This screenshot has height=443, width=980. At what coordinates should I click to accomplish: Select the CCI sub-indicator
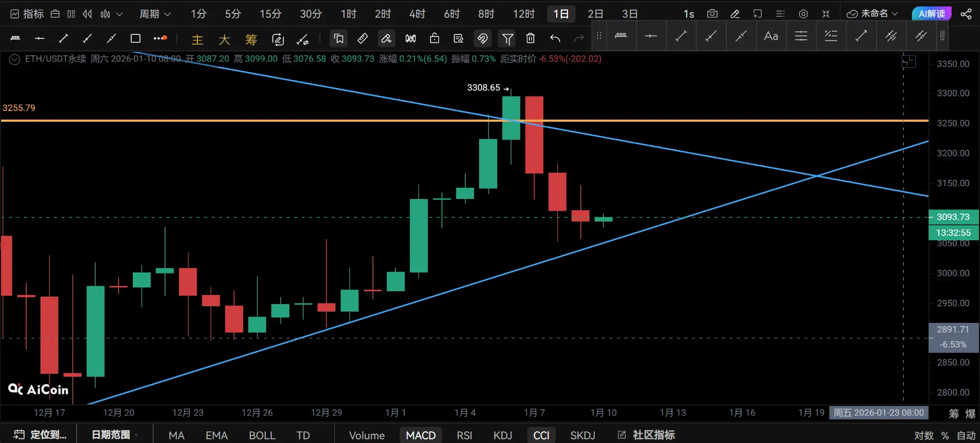[x=541, y=435]
